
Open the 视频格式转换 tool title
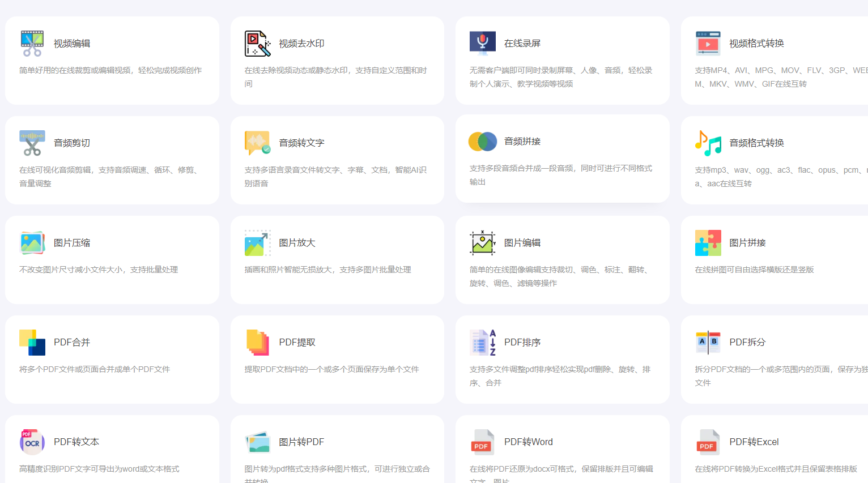point(757,44)
